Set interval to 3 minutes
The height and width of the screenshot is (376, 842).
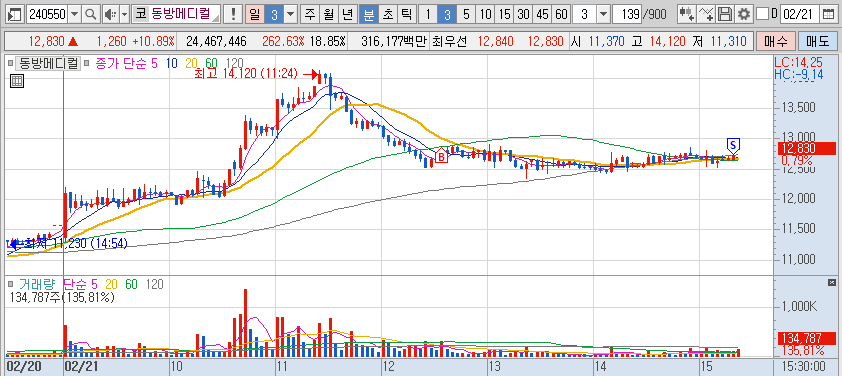447,15
